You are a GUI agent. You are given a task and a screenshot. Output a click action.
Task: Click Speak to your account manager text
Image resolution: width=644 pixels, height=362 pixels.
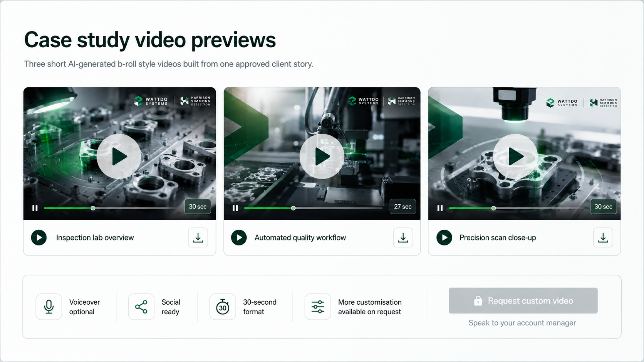click(522, 323)
